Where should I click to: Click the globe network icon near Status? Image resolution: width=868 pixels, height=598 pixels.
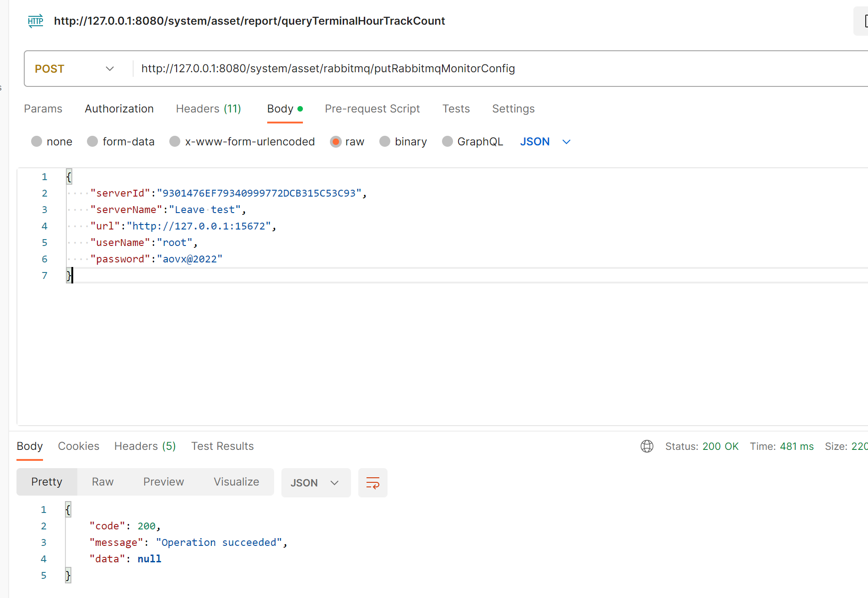point(647,446)
